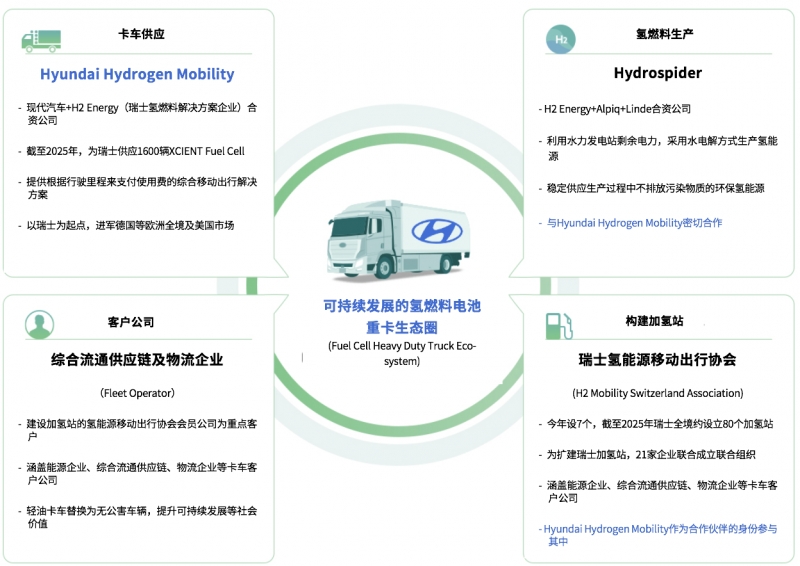Click the blue Hyundai Hydrogen Mobility作为合作伙伴 line
800x566 pixels.
click(658, 535)
